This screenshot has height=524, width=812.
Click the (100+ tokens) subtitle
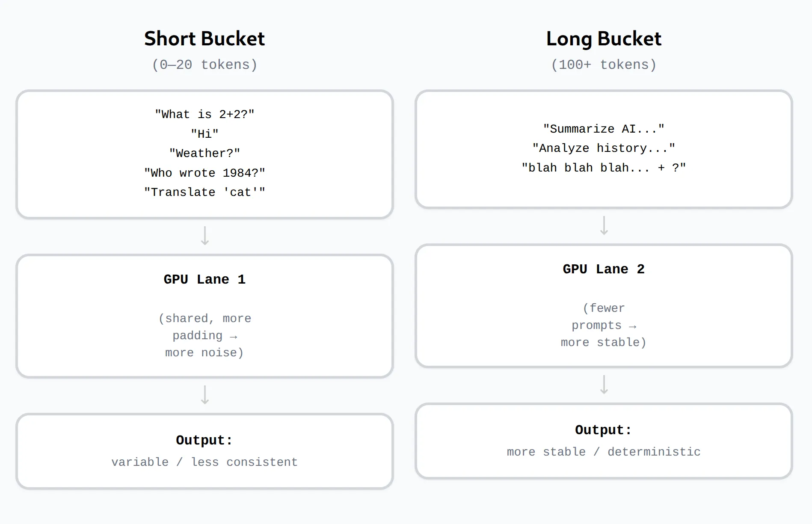click(x=603, y=65)
